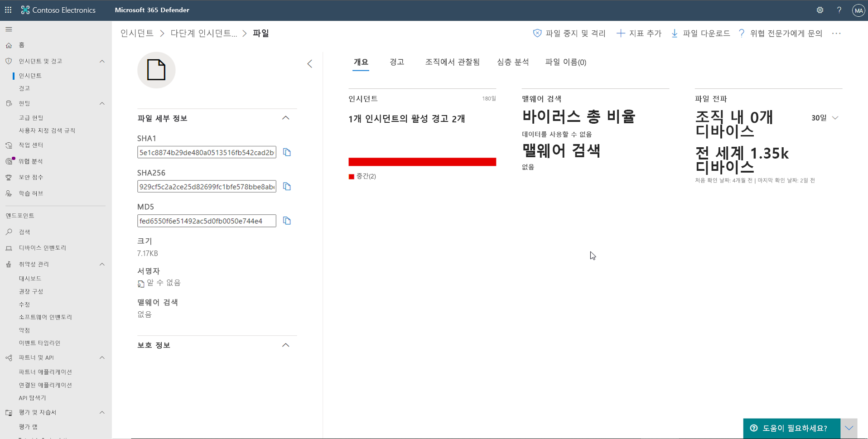The width and height of the screenshot is (868, 439).
Task: Open 경고 under incidents in sidebar
Action: click(x=24, y=88)
